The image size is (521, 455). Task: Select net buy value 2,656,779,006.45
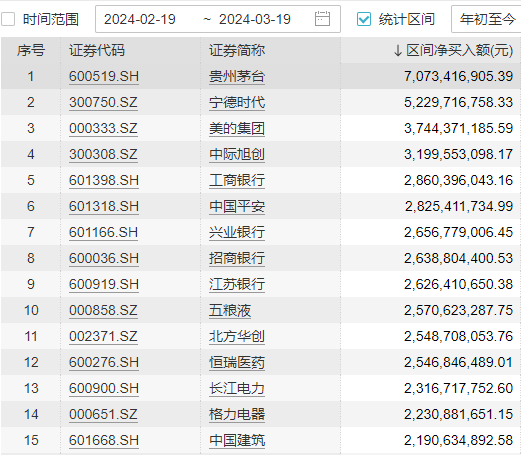tap(458, 232)
